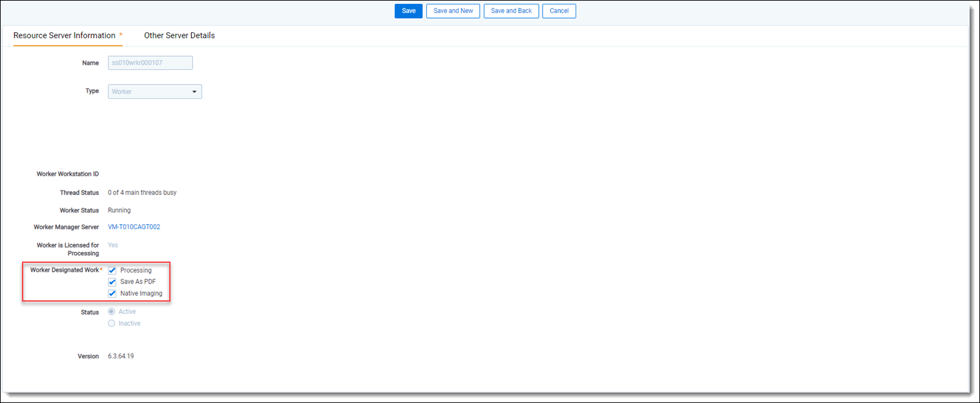980x403 pixels.
Task: Open the Type dropdown set to Worker
Action: point(154,92)
